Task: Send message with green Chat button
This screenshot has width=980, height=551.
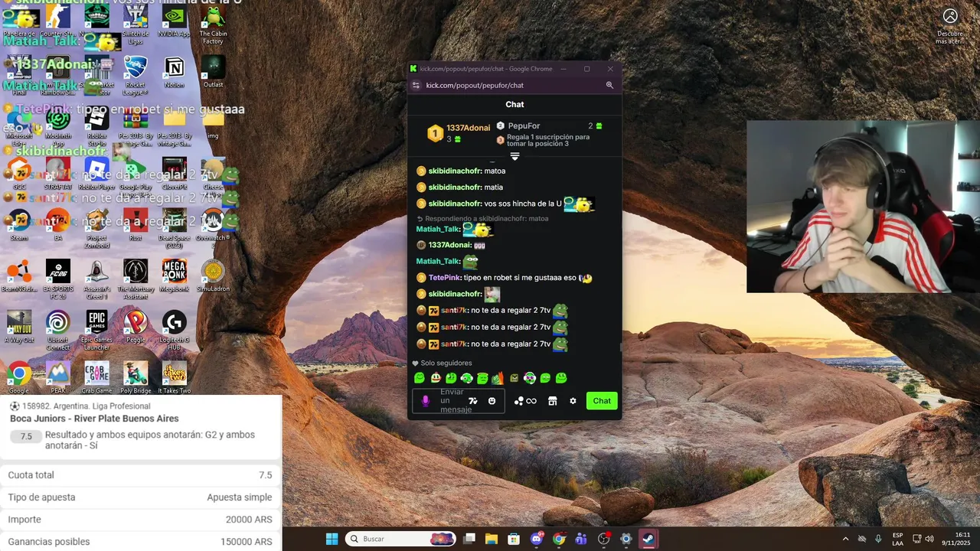Action: pyautogui.click(x=602, y=401)
